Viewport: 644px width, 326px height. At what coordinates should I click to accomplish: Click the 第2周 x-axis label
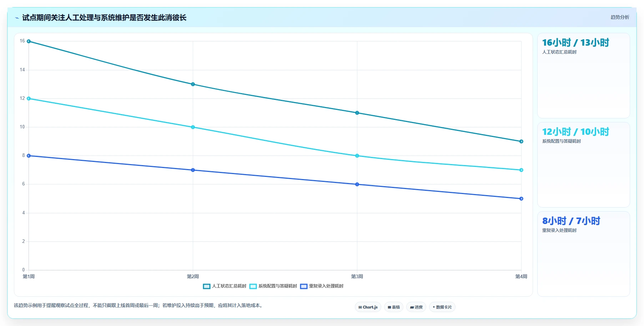click(193, 276)
